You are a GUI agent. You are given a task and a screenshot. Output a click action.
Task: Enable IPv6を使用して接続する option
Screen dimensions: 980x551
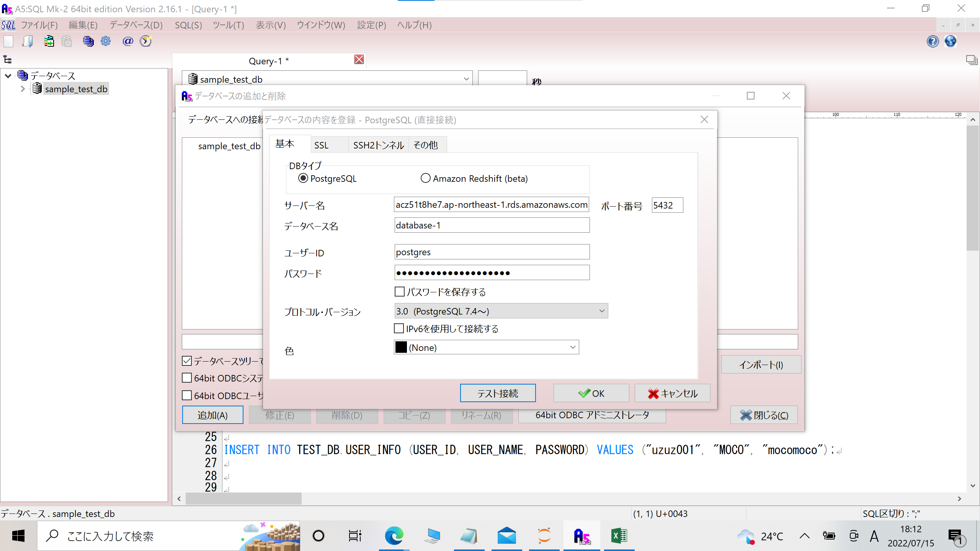(399, 328)
